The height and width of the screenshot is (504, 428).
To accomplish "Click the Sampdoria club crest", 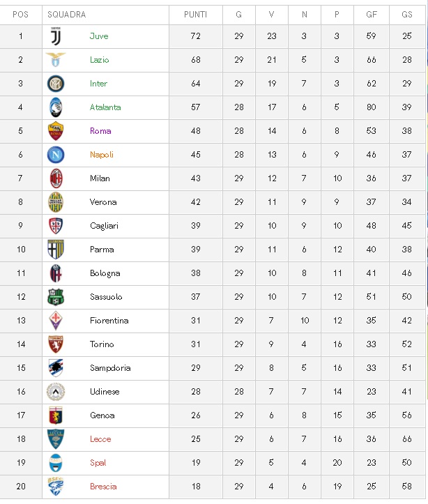I will click(x=56, y=367).
